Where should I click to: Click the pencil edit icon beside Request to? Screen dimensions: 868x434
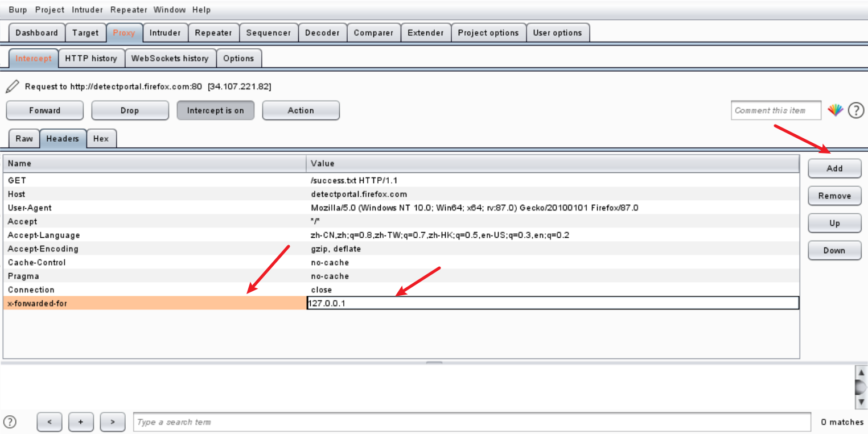coord(13,86)
